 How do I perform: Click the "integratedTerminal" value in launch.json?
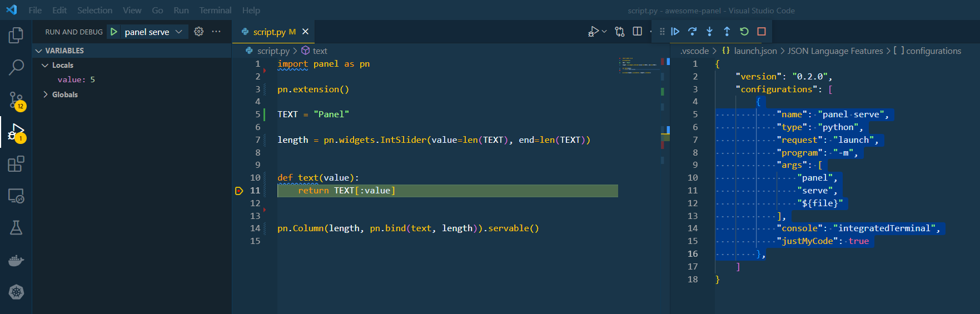(x=884, y=228)
